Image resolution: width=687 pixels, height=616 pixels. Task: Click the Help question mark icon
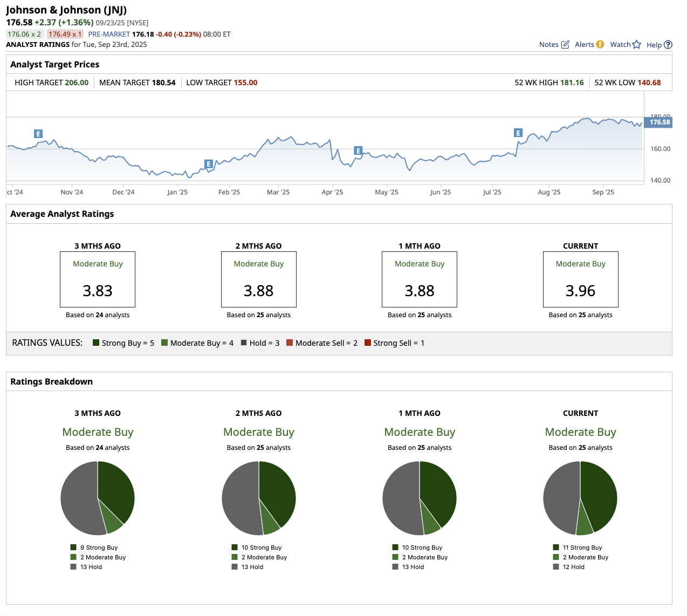click(x=668, y=45)
